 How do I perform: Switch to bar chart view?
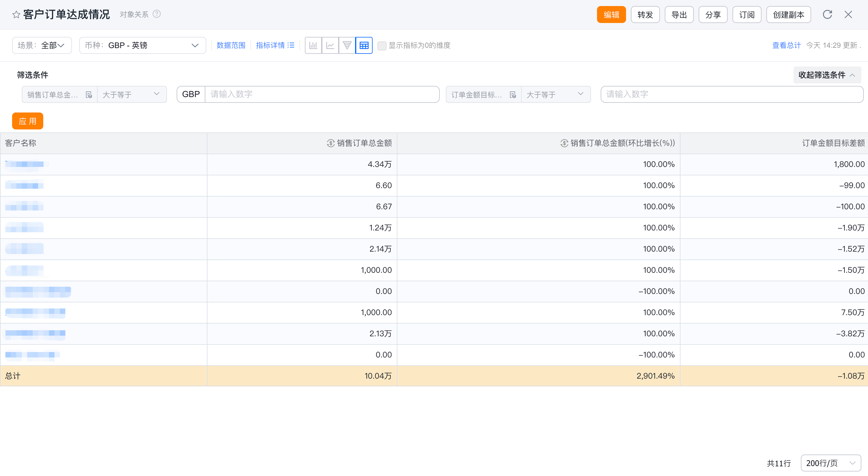click(x=313, y=45)
